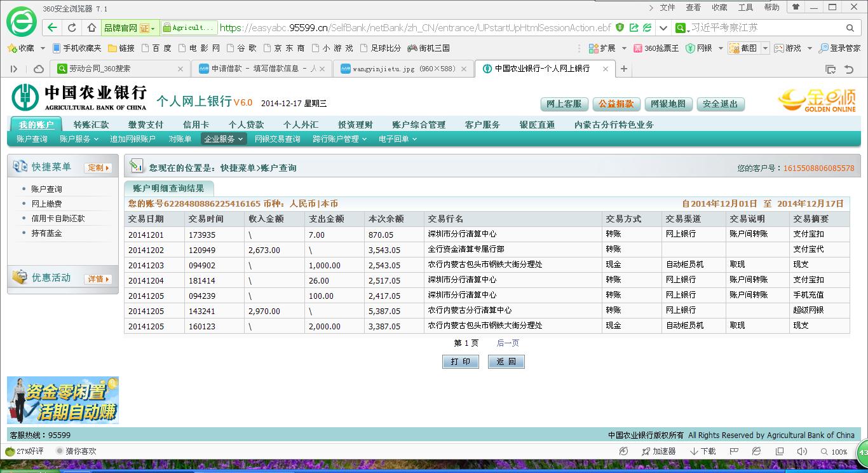
Task: Click the 下载 download icon in status bar
Action: (703, 451)
